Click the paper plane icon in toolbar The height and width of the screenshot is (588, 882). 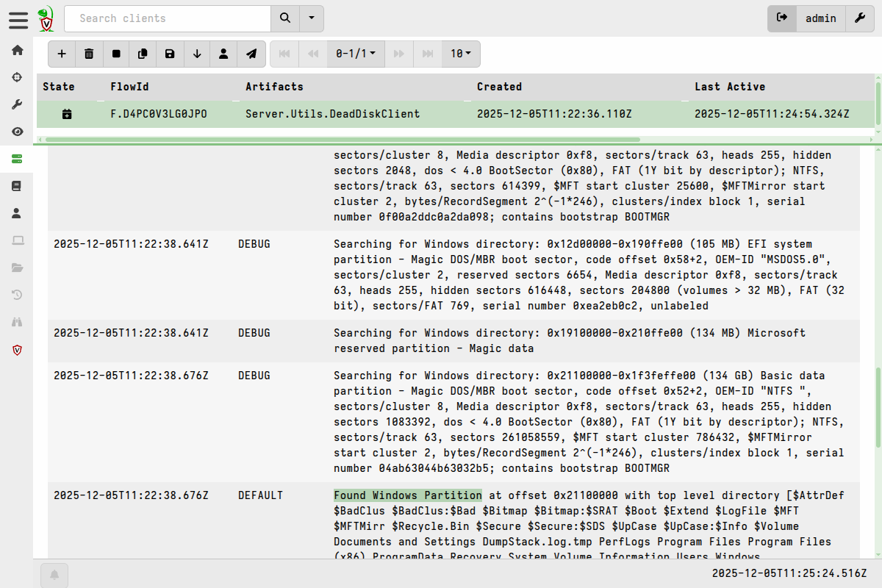(x=251, y=54)
